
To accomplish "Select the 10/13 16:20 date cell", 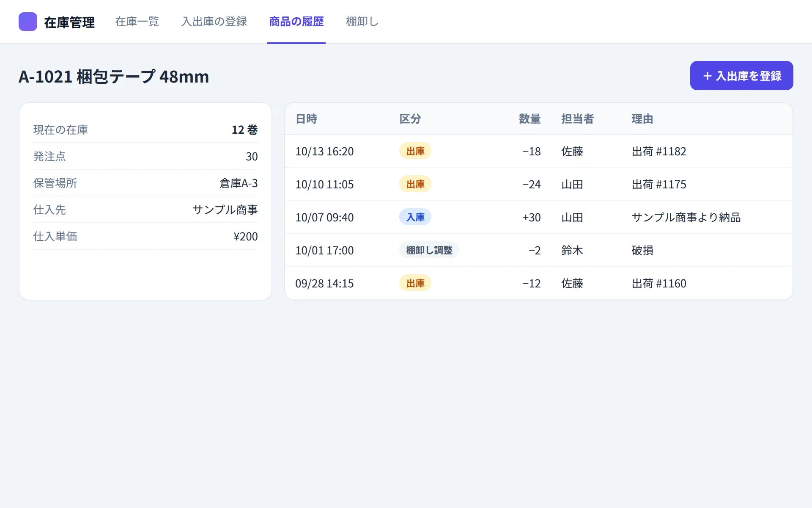I will pos(324,151).
